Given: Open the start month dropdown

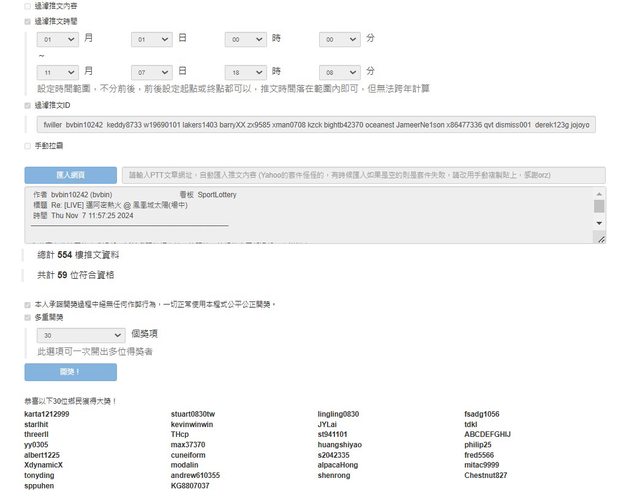Looking at the screenshot, I should [x=57, y=39].
